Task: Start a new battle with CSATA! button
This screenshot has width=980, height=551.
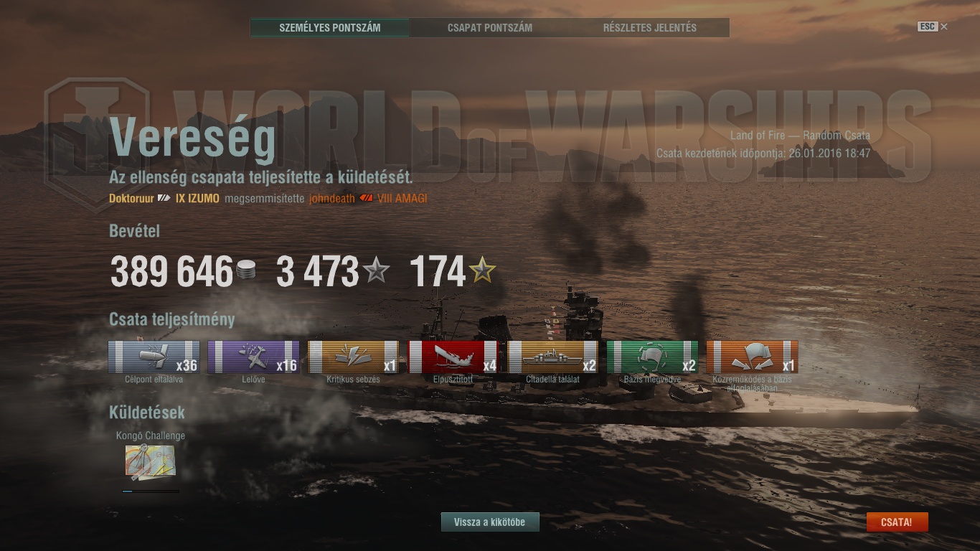Action: coord(897,522)
